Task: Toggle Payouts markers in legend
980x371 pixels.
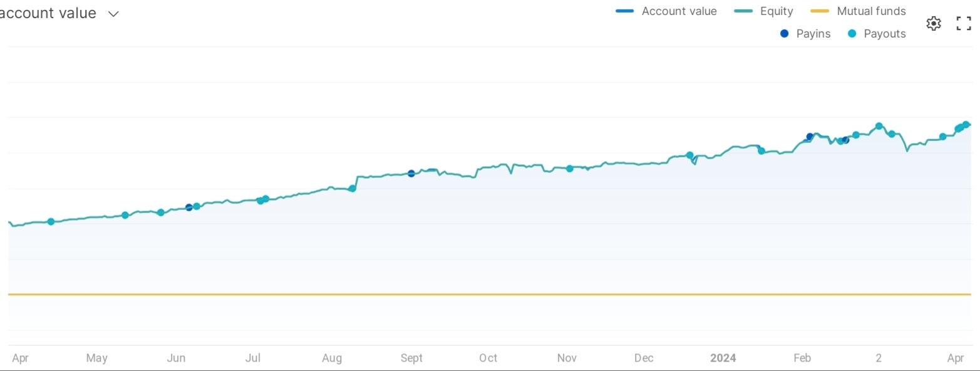Action: click(877, 34)
